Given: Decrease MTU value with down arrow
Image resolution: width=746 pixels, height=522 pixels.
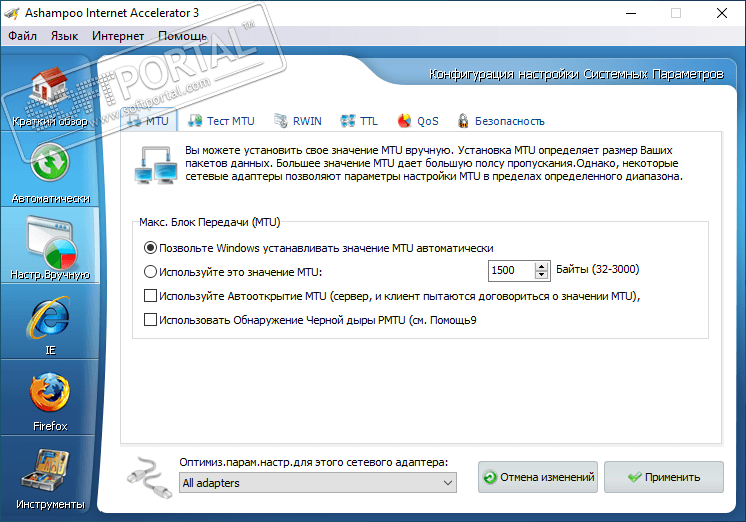Looking at the screenshot, I should click(x=541, y=275).
